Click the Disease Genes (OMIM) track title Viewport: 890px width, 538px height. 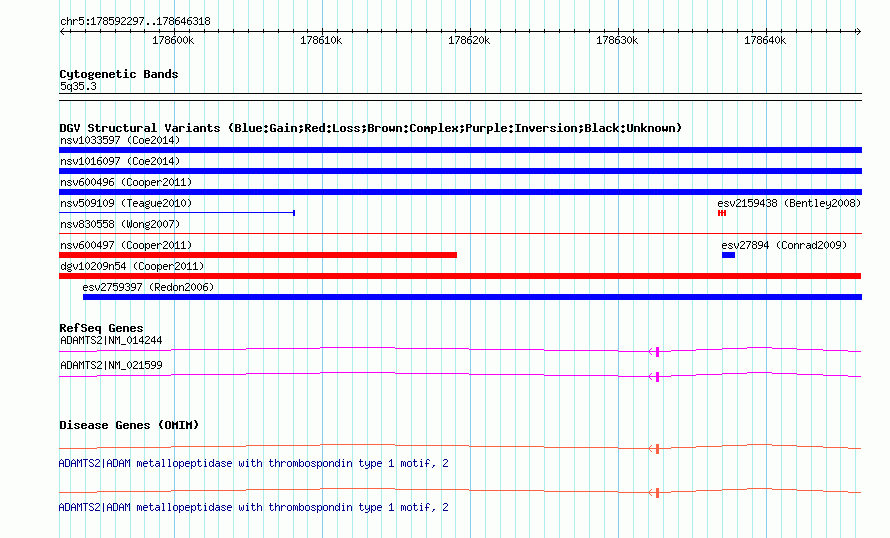(x=129, y=425)
